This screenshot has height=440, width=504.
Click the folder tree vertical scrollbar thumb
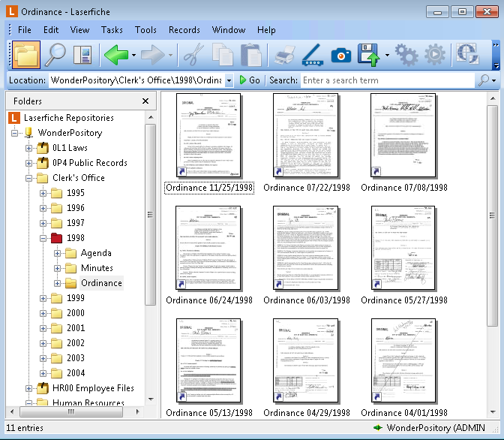150,214
